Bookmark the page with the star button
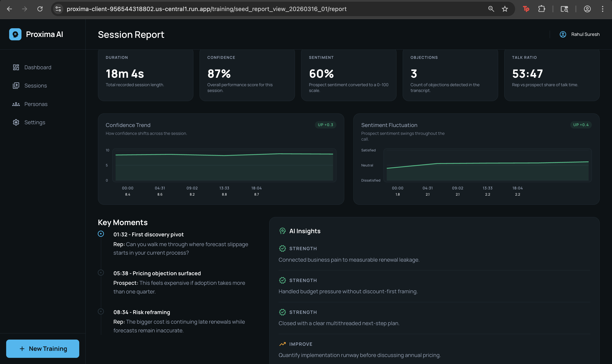 point(504,9)
